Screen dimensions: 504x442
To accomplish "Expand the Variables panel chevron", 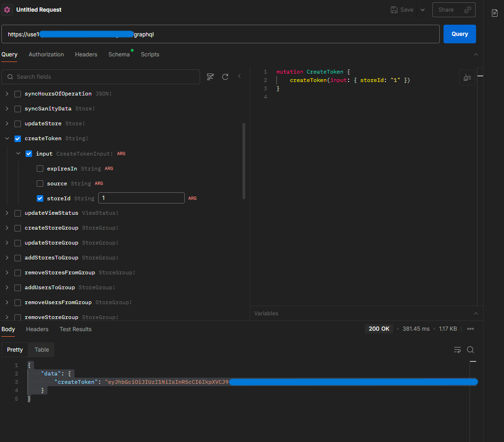I will [x=476, y=313].
